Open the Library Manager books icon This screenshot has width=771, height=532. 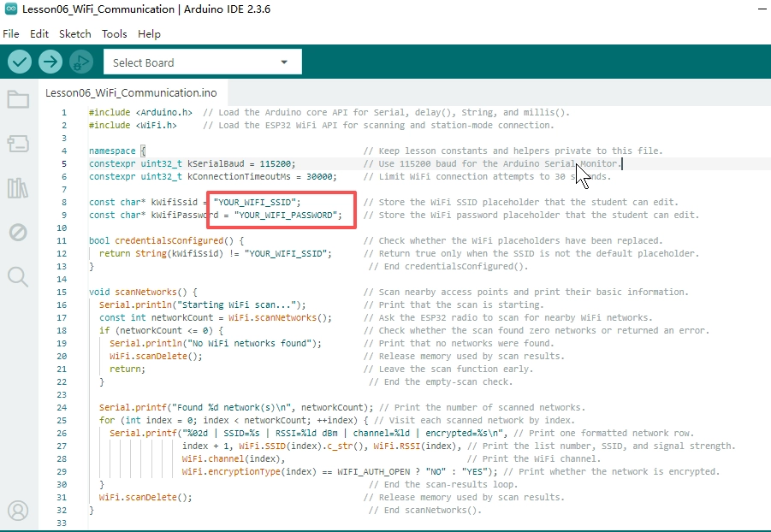pyautogui.click(x=18, y=188)
